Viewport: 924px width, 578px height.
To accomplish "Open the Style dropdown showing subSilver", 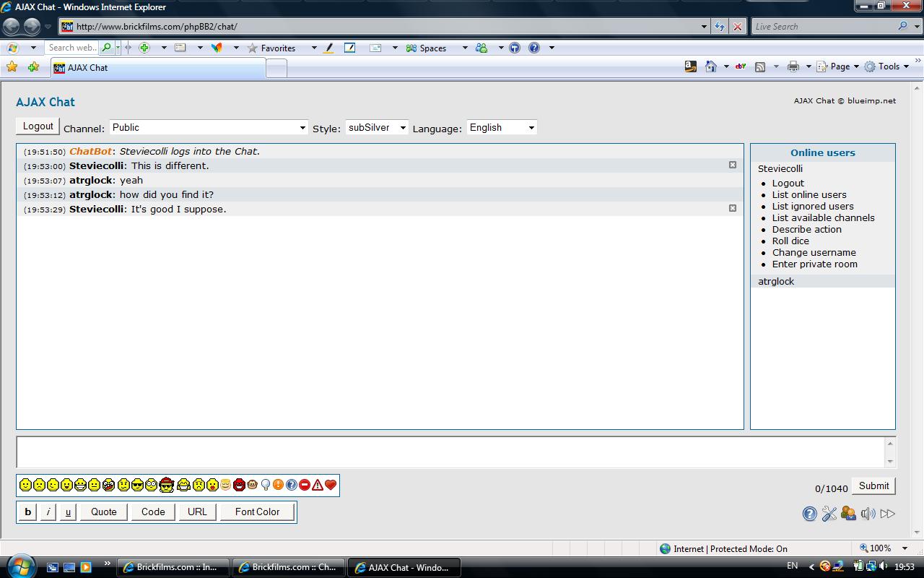I will (x=376, y=127).
